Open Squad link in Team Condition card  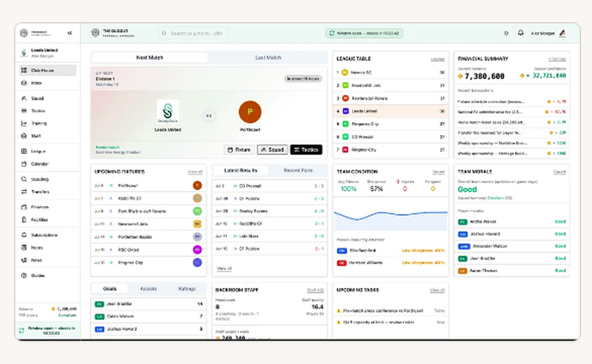click(438, 172)
